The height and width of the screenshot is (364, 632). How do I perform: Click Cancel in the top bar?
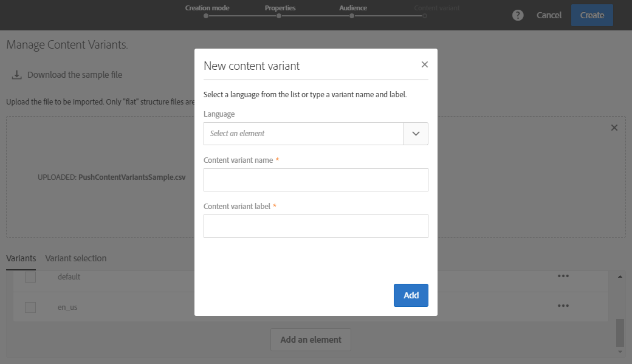click(x=549, y=15)
